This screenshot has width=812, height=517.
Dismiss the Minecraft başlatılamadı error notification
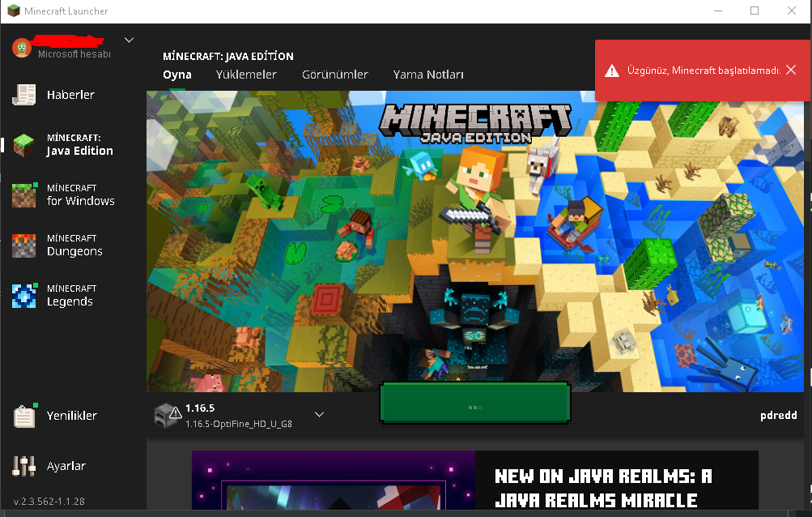pyautogui.click(x=791, y=70)
